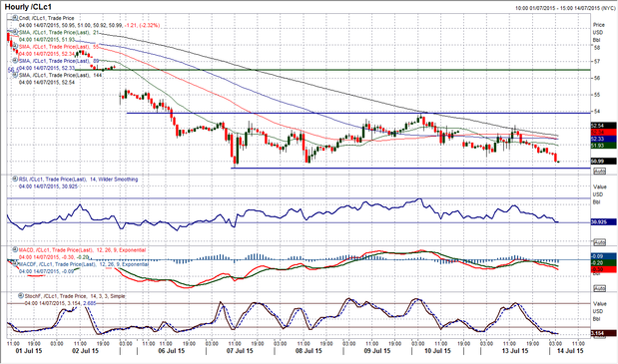Click the StochF indicator icon
The height and width of the screenshot is (364, 618).
[x=21, y=295]
